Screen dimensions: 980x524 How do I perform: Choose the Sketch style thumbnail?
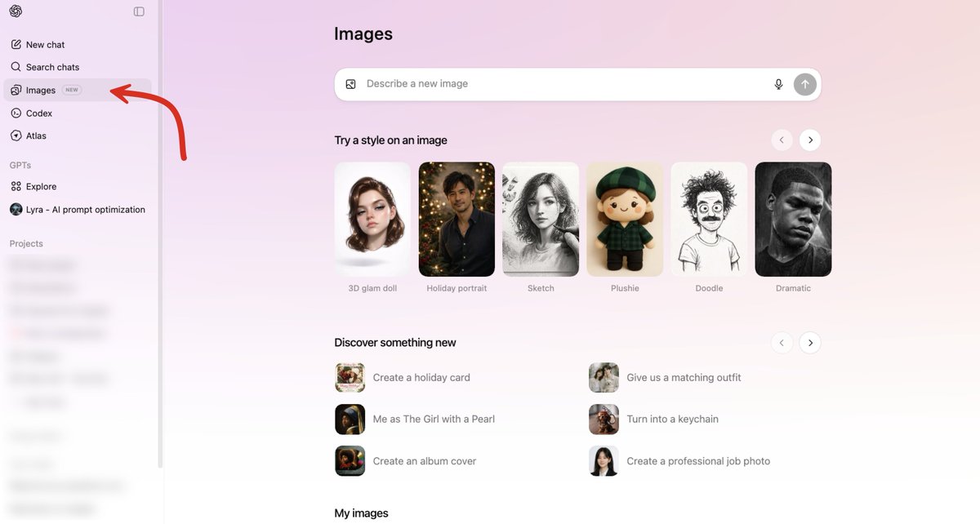point(541,219)
